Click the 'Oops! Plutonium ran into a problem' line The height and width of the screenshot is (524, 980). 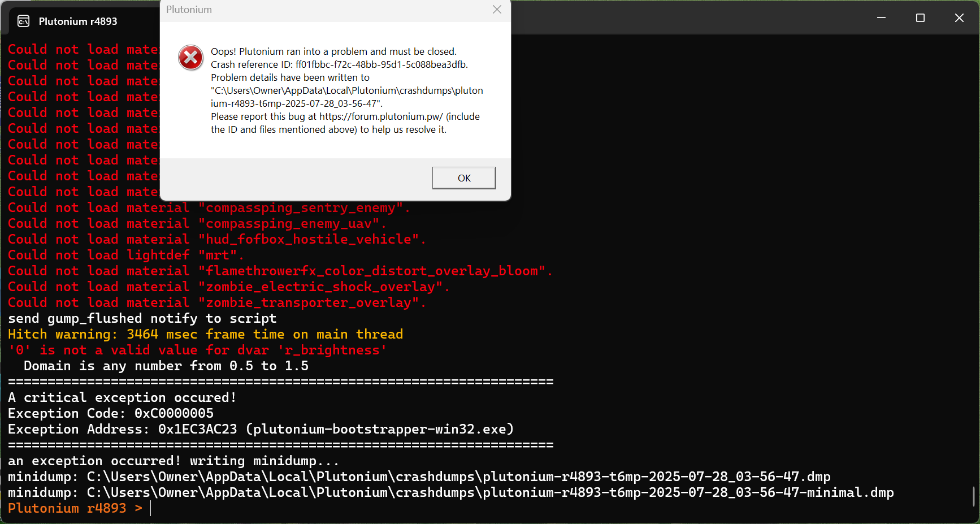pyautogui.click(x=333, y=51)
